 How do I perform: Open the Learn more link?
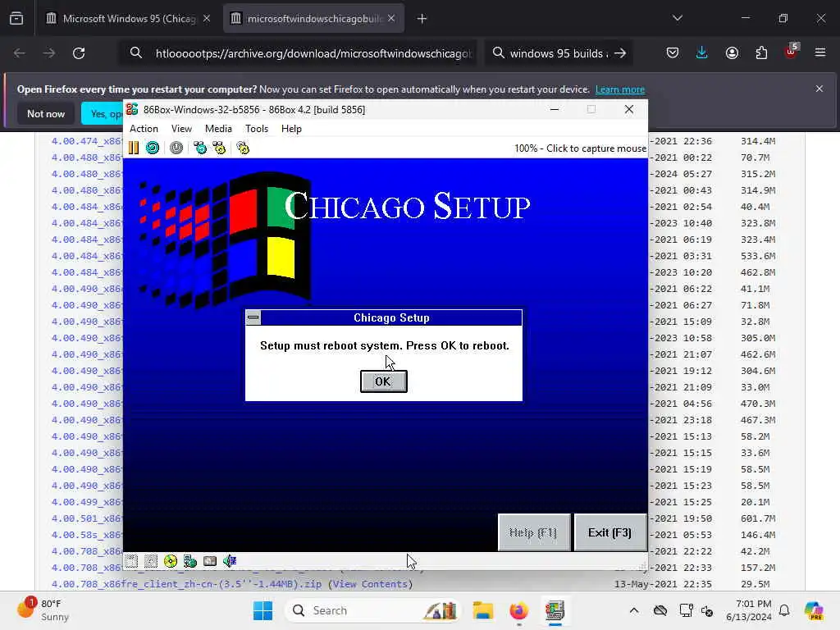click(x=620, y=89)
